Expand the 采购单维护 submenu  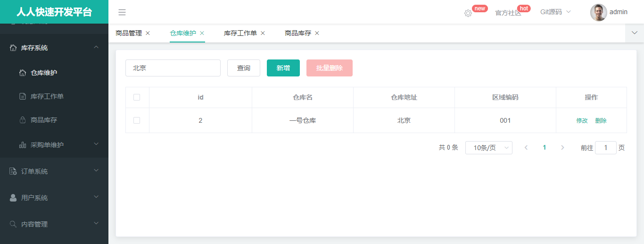click(96, 144)
